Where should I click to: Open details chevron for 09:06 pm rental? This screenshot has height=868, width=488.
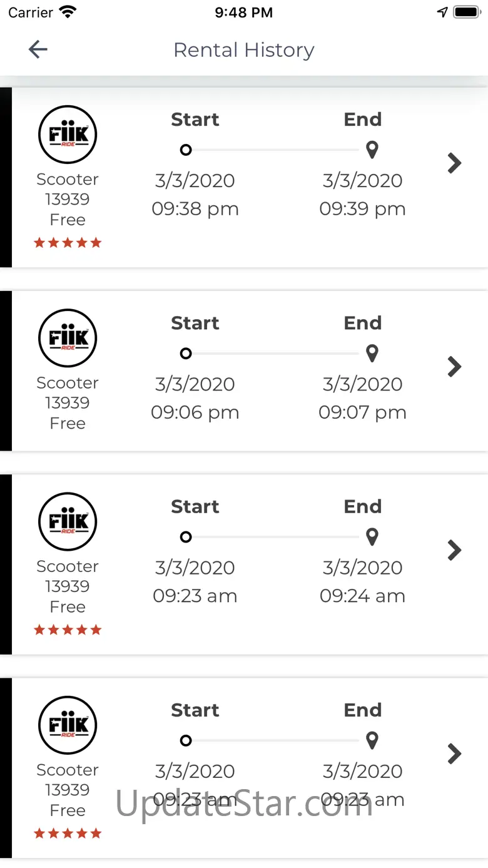(455, 367)
